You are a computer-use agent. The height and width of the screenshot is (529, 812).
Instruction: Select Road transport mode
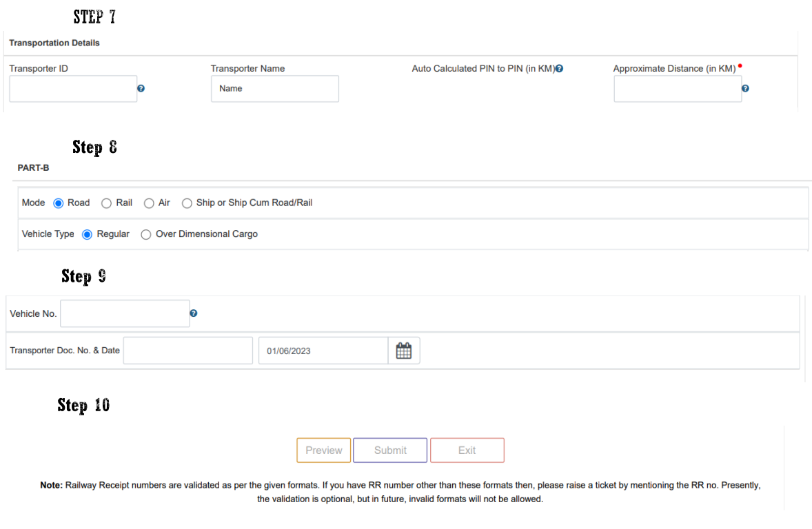coord(59,203)
